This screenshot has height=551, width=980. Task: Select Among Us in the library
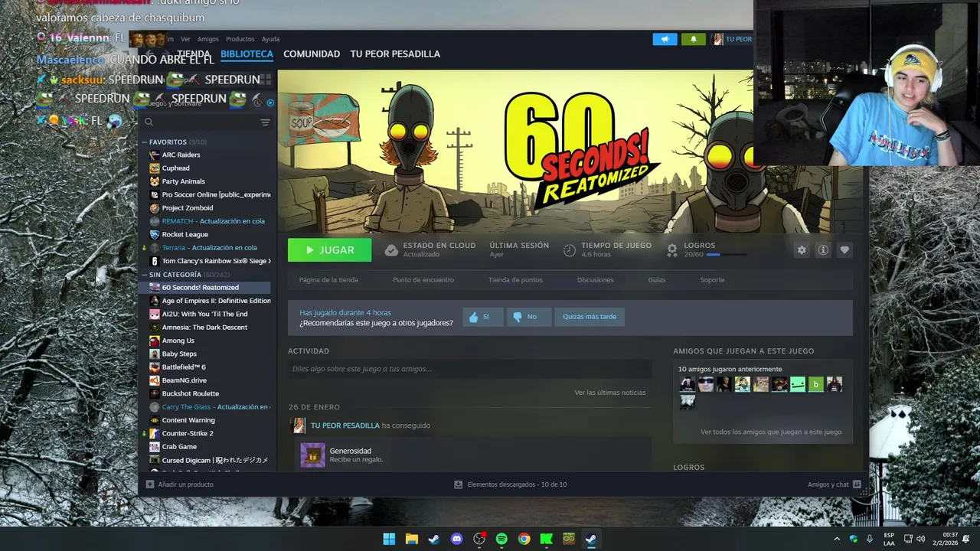178,341
